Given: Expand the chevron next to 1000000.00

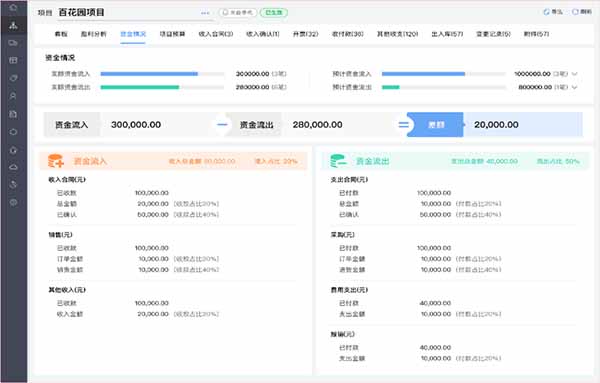Looking at the screenshot, I should coord(574,74).
